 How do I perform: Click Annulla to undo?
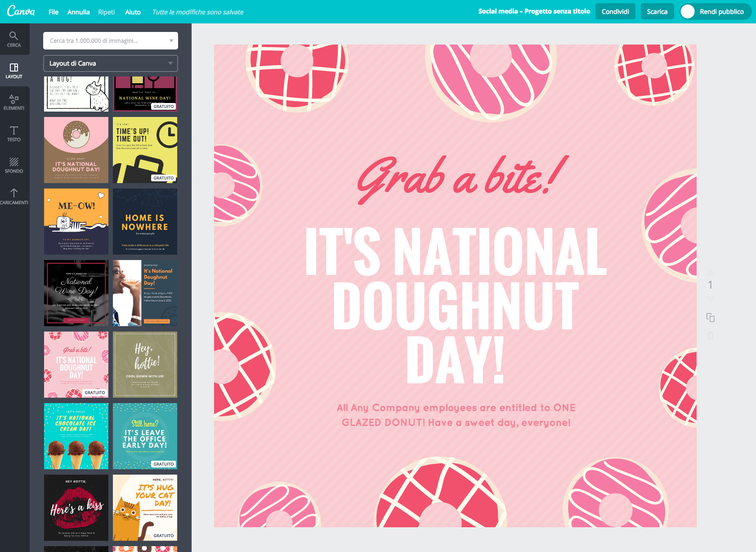point(79,12)
